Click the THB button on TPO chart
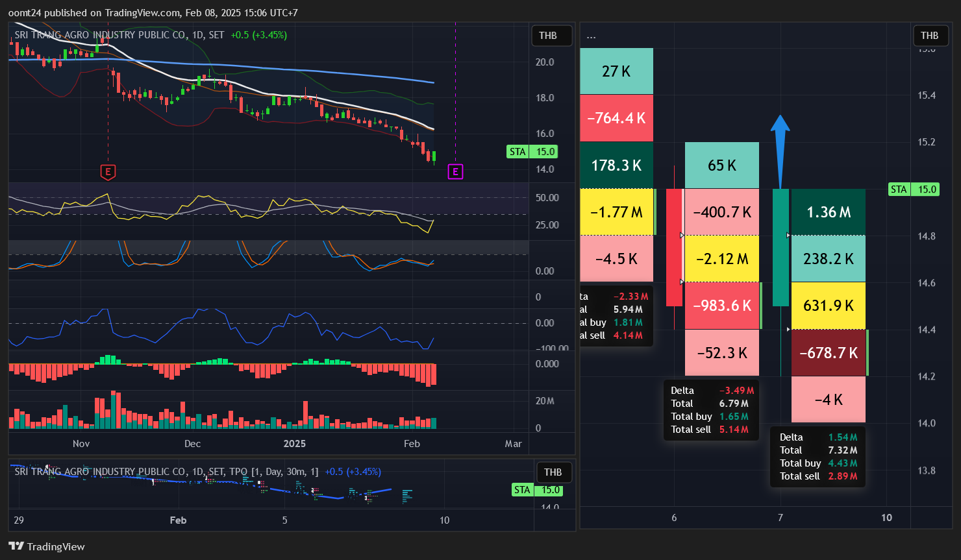 coord(553,472)
